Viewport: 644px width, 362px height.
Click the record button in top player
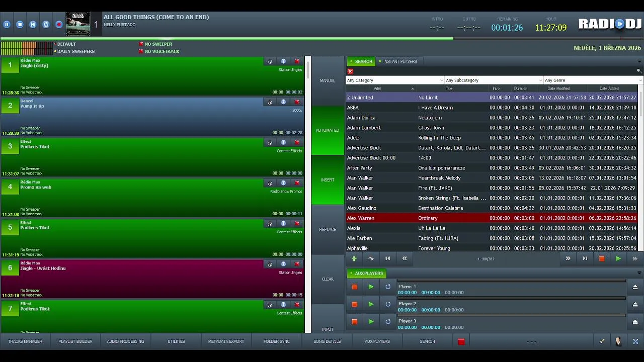click(x=59, y=24)
